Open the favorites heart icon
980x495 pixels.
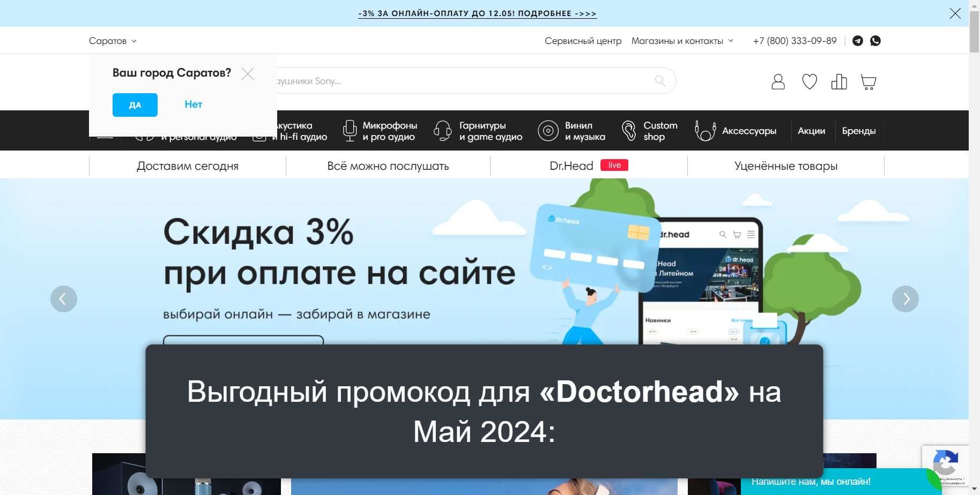[809, 82]
